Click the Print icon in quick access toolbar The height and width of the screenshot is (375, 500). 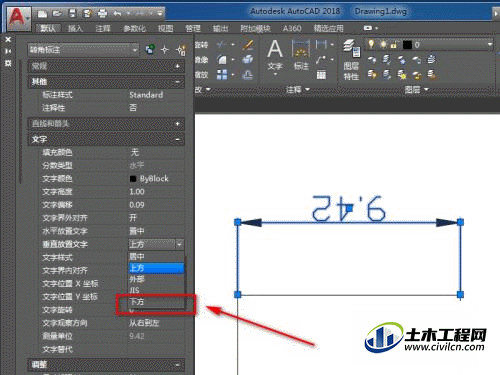[x=102, y=14]
